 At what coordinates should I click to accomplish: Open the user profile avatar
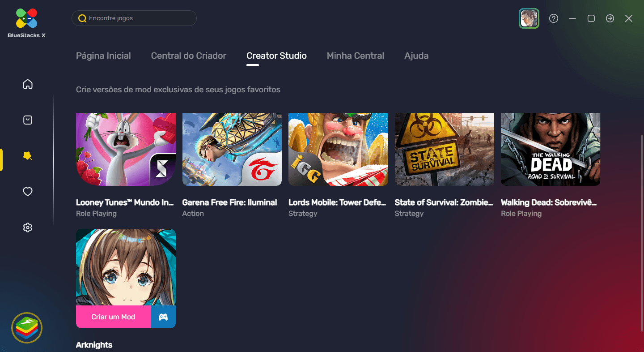coord(529,18)
